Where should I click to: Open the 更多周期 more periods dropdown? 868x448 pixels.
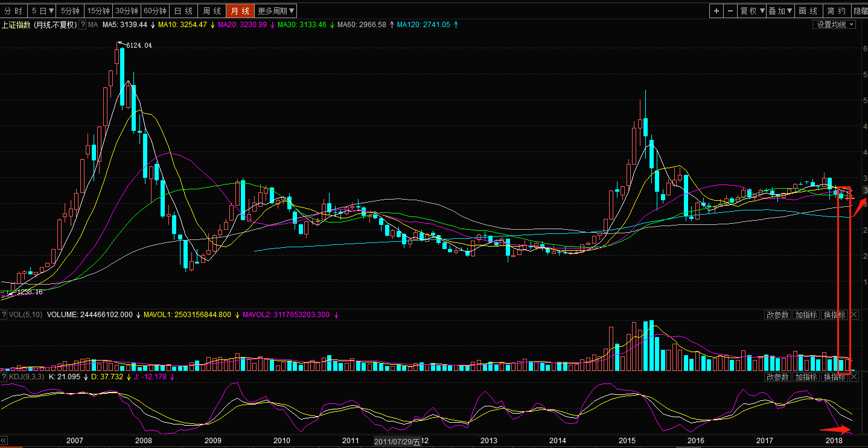tap(276, 11)
